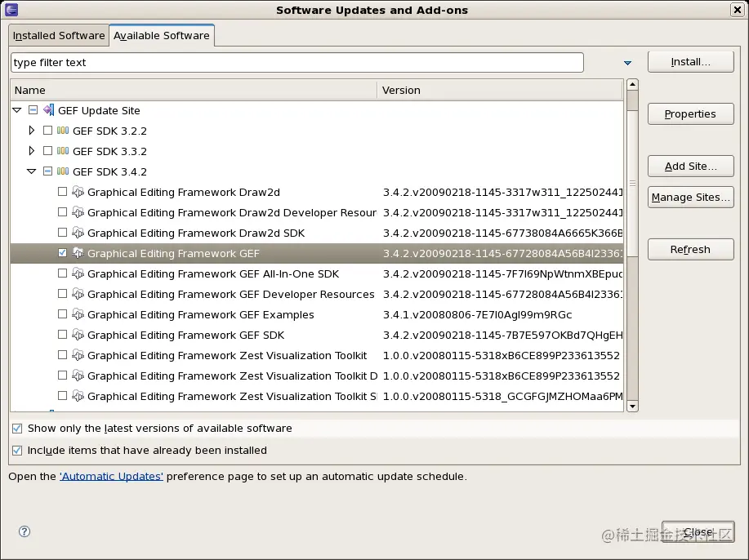This screenshot has width=749, height=560.
Task: Click the GEF SDK 3.3.2 category icon
Action: tap(63, 151)
